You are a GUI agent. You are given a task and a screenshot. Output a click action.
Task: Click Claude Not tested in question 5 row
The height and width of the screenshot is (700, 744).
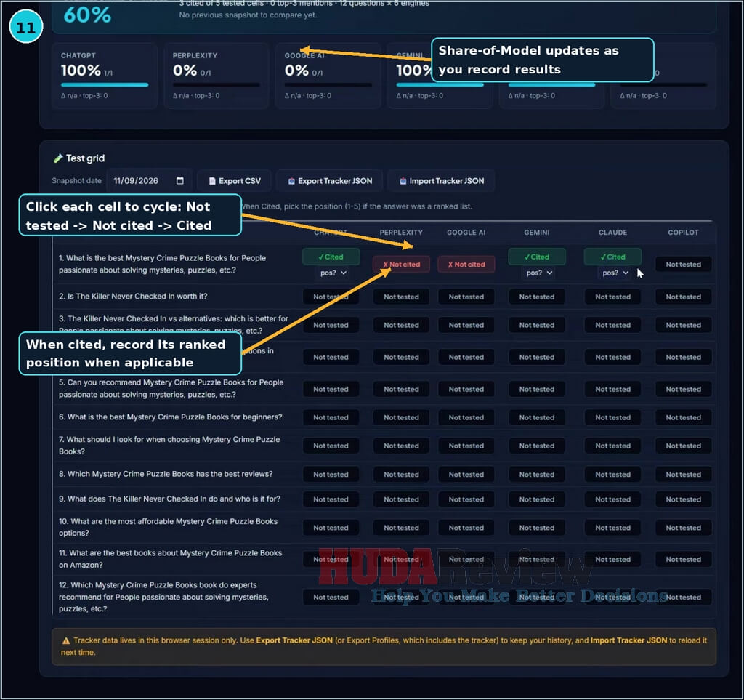pyautogui.click(x=612, y=389)
